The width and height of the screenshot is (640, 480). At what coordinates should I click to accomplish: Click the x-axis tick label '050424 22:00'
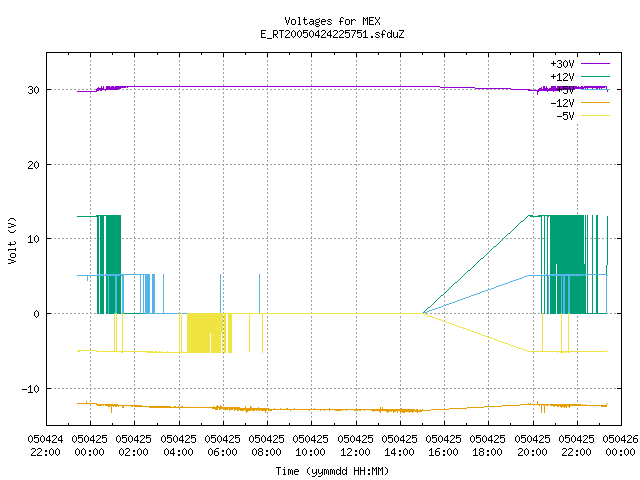pyautogui.click(x=45, y=446)
